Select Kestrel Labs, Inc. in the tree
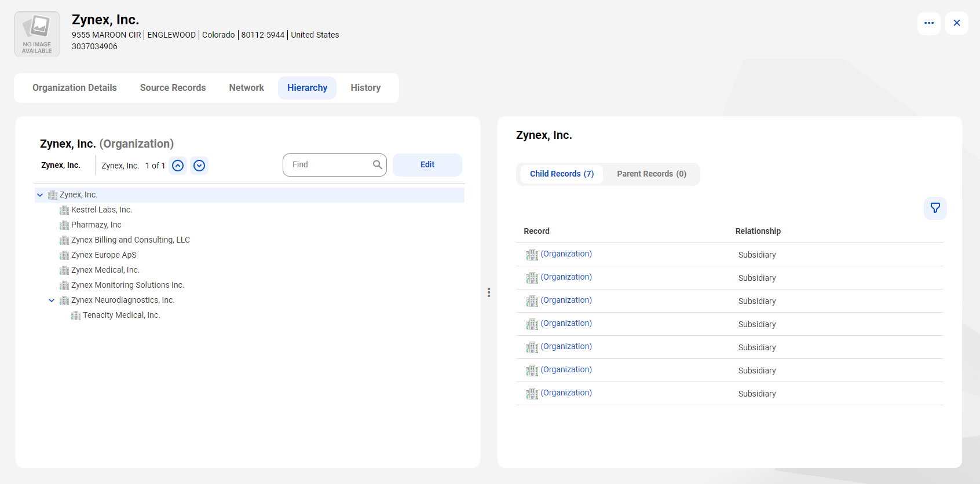The image size is (980, 484). [x=101, y=210]
